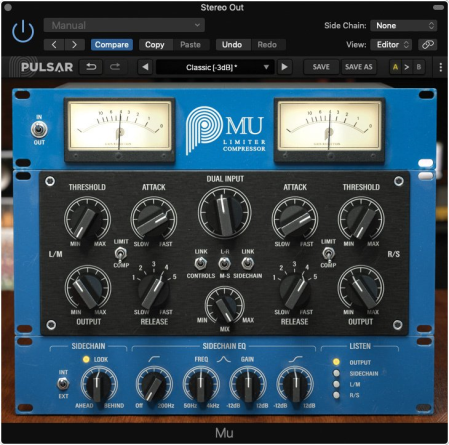Click the Undo button

point(232,45)
